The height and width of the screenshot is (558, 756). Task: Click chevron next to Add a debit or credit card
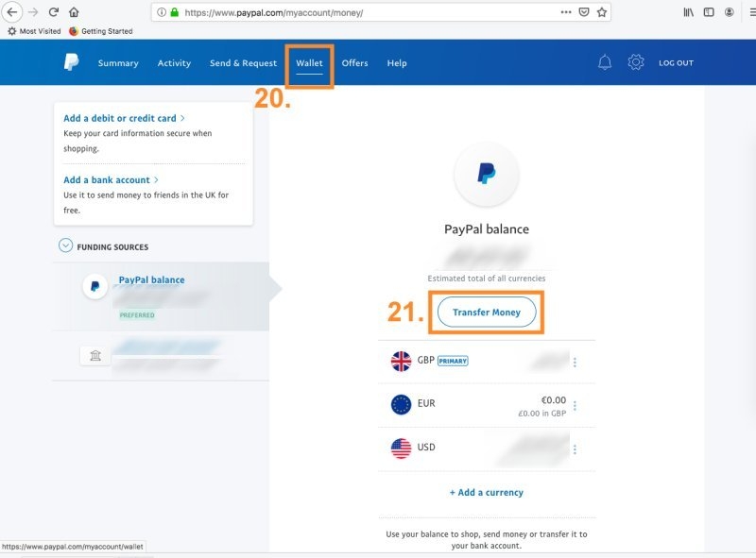pos(182,118)
